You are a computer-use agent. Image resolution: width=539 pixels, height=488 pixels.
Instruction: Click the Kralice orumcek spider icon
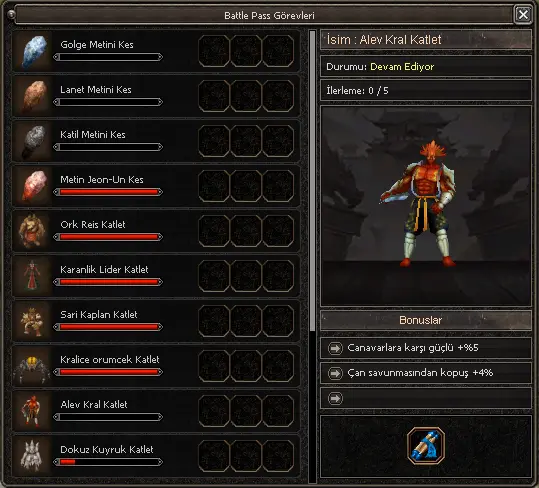point(32,368)
